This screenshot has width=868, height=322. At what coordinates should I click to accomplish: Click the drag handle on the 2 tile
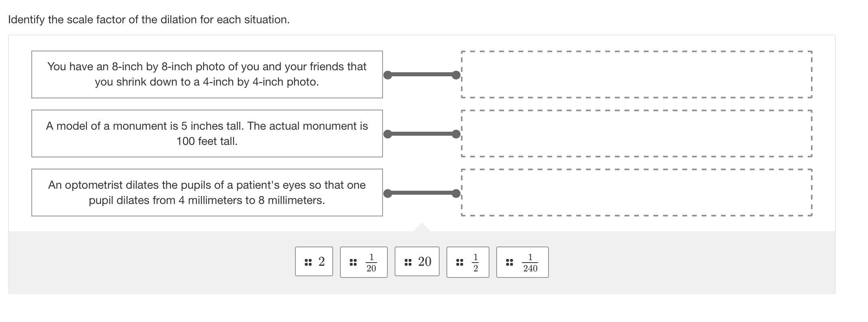(x=308, y=262)
